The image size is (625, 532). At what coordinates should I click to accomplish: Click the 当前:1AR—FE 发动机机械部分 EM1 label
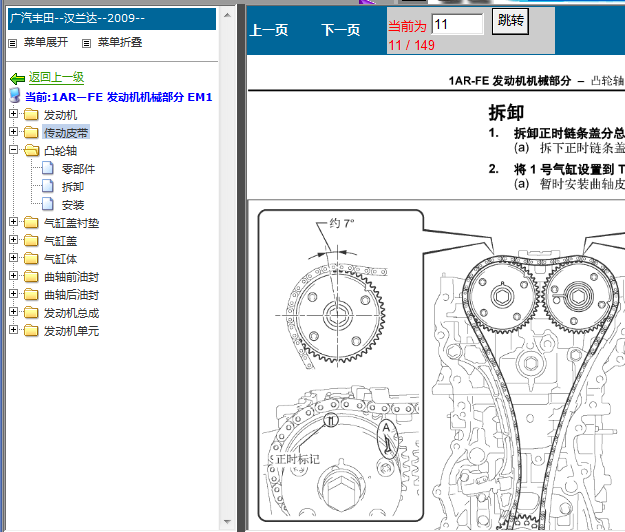coord(118,97)
